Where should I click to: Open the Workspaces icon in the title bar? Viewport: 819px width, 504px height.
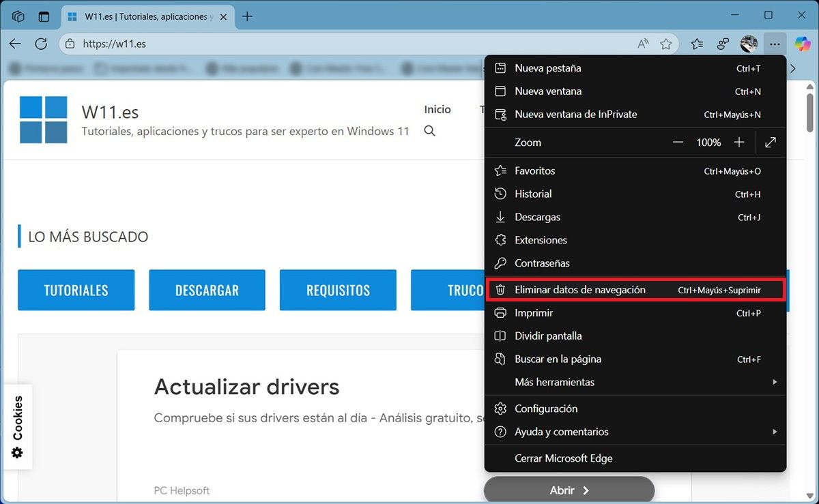(x=18, y=16)
